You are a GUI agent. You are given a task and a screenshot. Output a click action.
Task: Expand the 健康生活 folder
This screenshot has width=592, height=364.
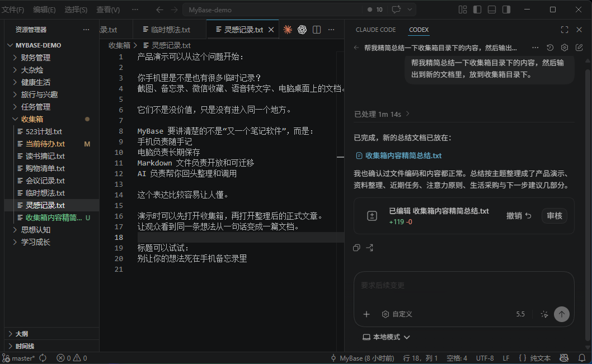point(51,82)
